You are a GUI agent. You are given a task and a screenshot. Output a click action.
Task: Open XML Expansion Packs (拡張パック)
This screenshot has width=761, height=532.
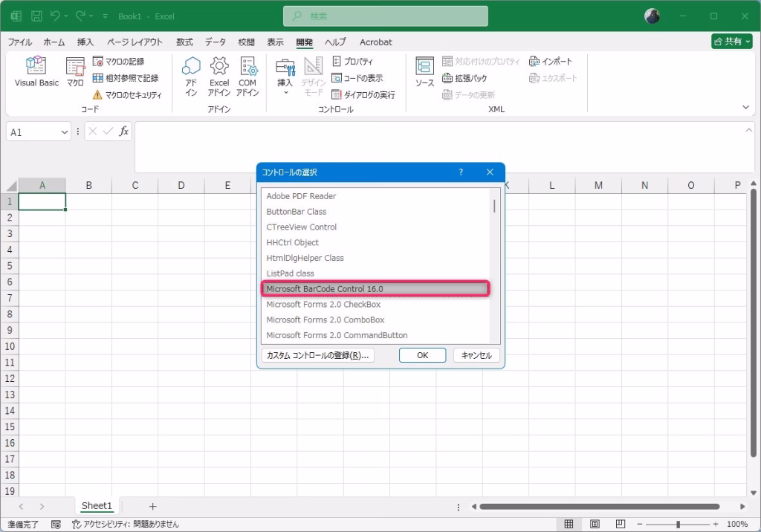tap(464, 78)
